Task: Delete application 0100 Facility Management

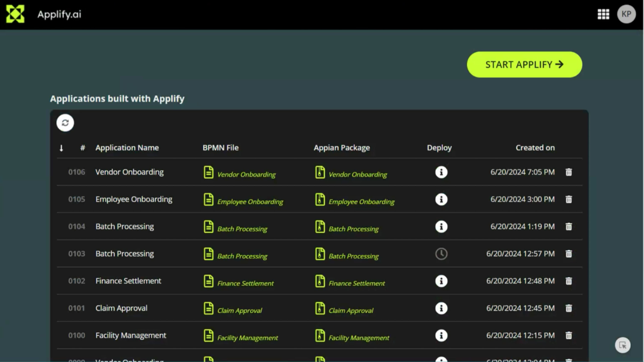Action: pyautogui.click(x=569, y=336)
